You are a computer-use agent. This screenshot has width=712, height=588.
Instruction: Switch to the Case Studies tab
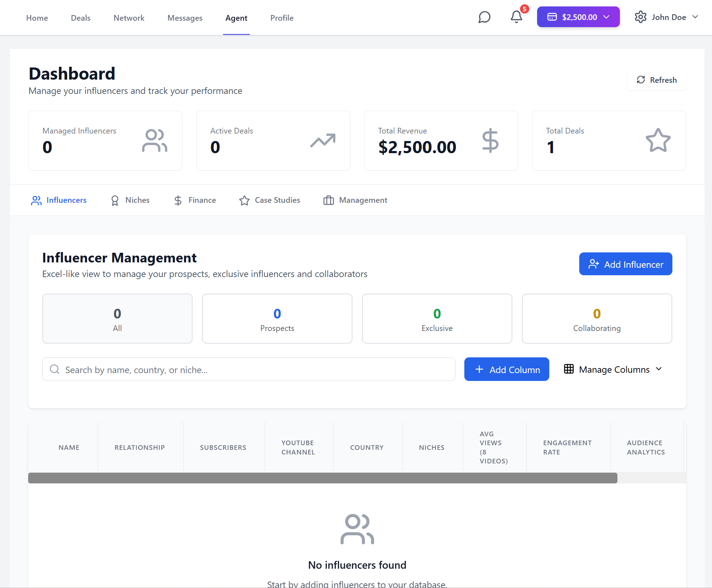[270, 200]
